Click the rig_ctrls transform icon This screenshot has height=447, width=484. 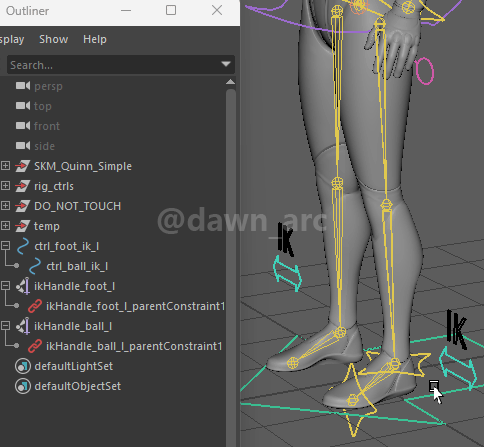pyautogui.click(x=23, y=186)
